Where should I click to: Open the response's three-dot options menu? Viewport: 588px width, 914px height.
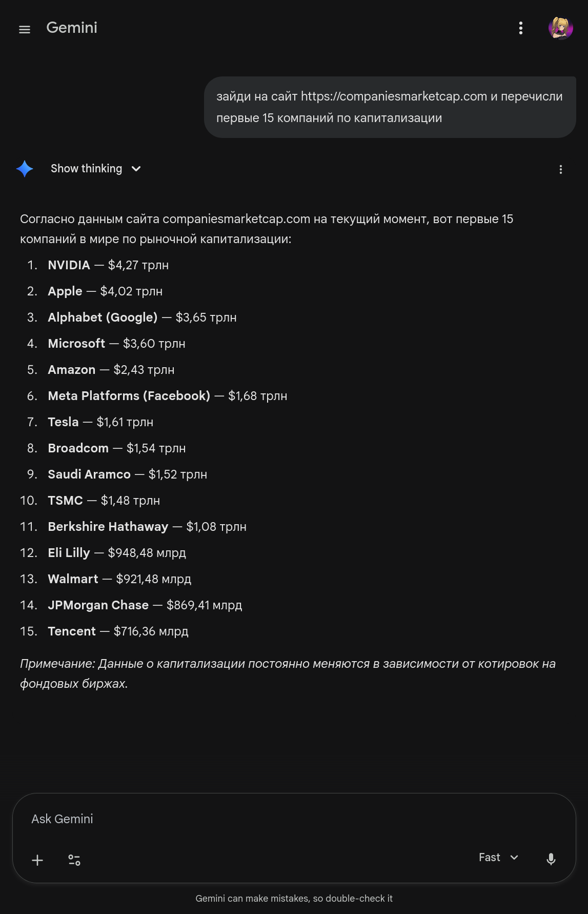click(561, 170)
